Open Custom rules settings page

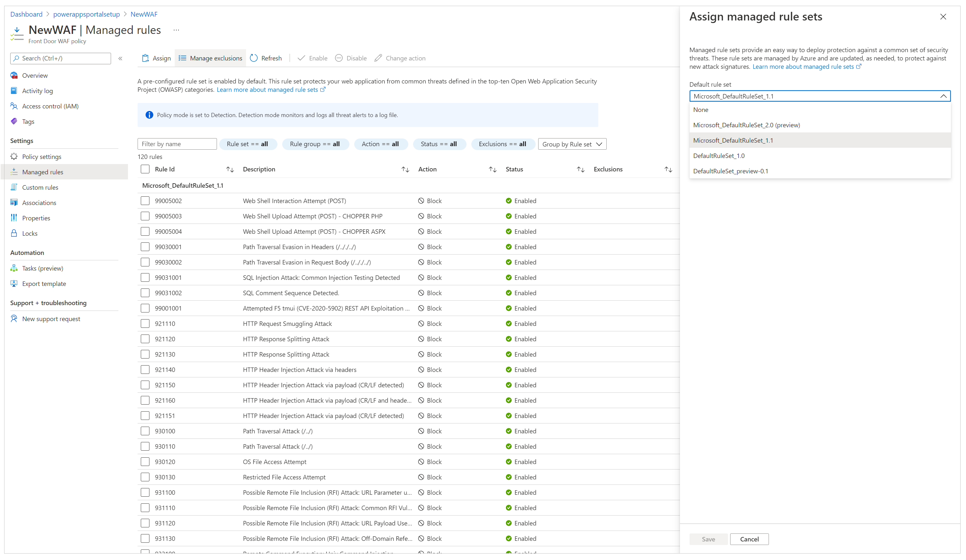coord(40,187)
